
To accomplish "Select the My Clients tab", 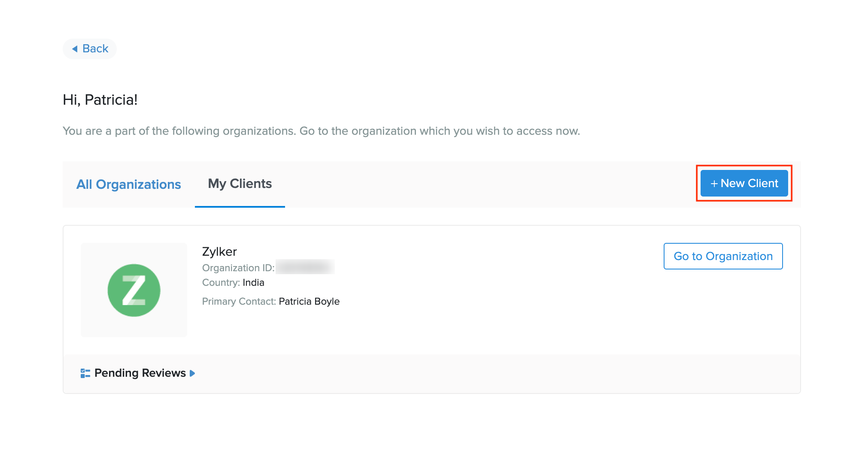I will pos(239,184).
